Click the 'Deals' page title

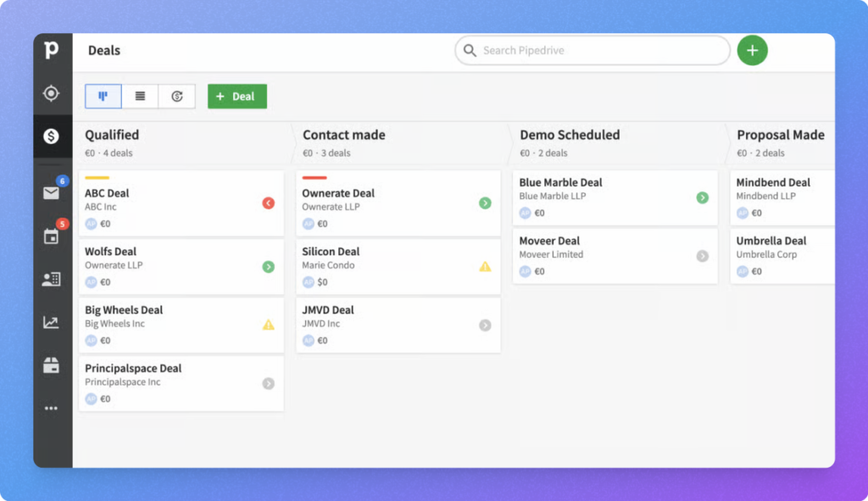click(x=104, y=50)
